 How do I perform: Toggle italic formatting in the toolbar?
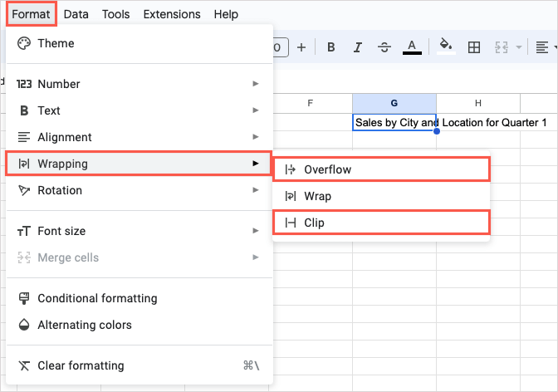358,47
